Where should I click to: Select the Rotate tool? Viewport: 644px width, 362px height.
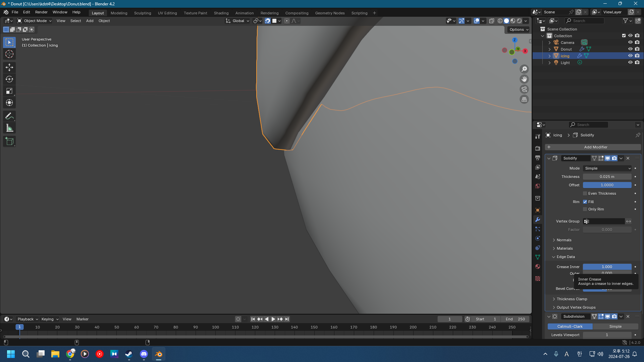(x=9, y=79)
